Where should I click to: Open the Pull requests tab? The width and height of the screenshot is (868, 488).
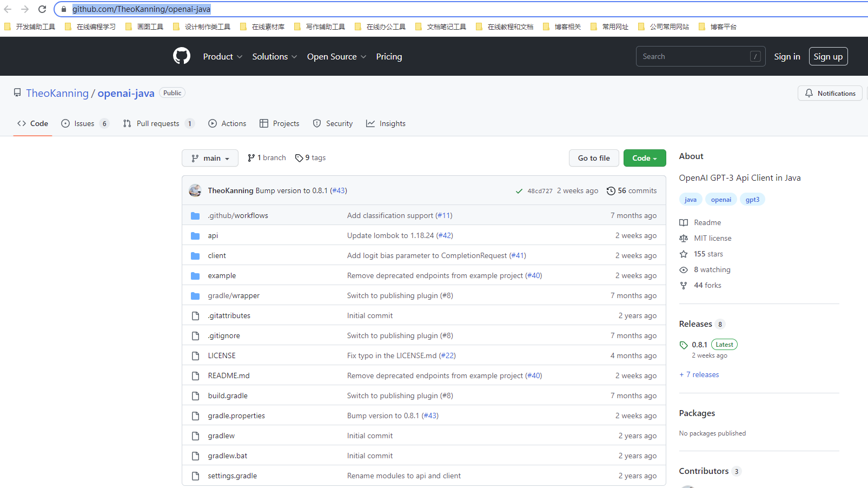(x=158, y=123)
